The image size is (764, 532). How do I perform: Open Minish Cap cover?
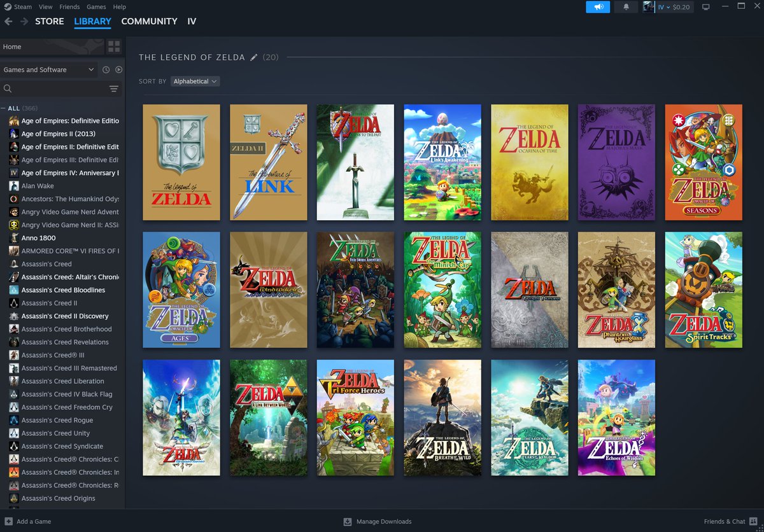click(442, 290)
